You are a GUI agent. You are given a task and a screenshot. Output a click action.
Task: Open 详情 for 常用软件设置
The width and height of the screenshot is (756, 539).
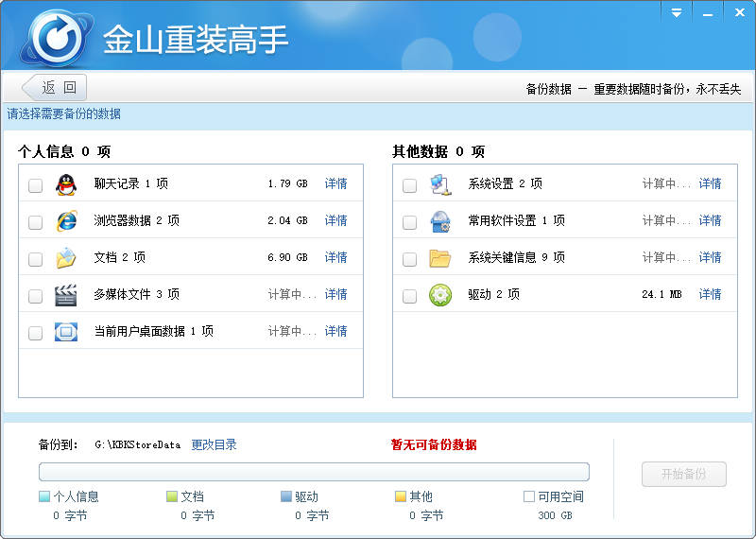tap(711, 220)
